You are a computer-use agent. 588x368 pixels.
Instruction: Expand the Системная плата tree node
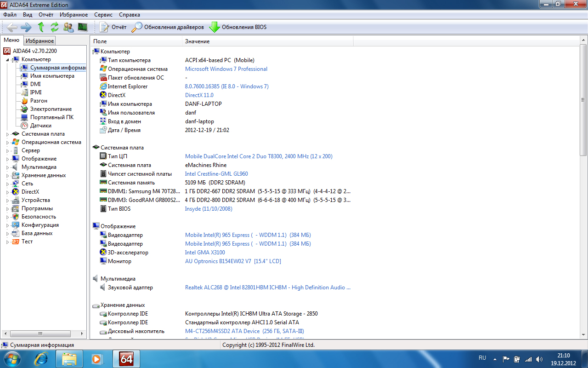pyautogui.click(x=8, y=134)
